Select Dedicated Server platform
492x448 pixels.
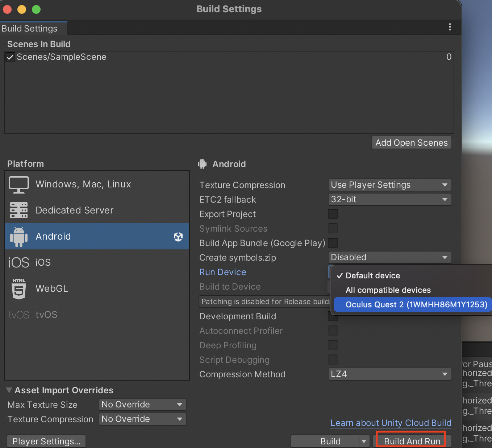(97, 210)
